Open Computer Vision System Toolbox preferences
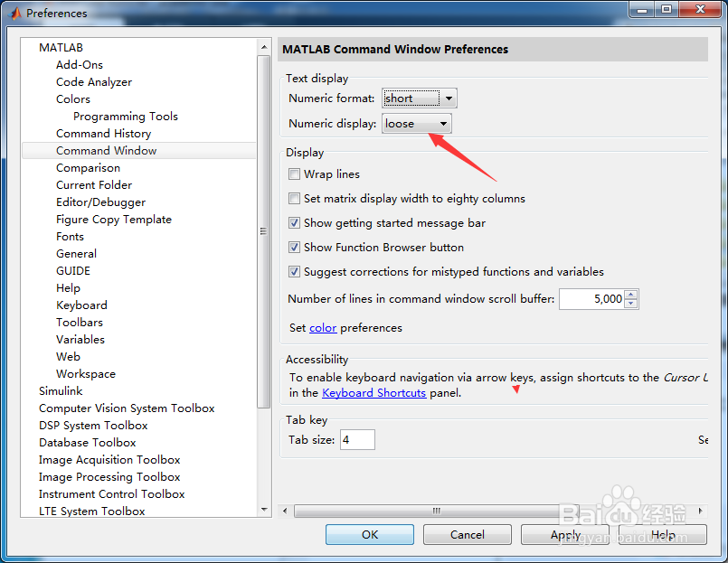 tap(127, 408)
